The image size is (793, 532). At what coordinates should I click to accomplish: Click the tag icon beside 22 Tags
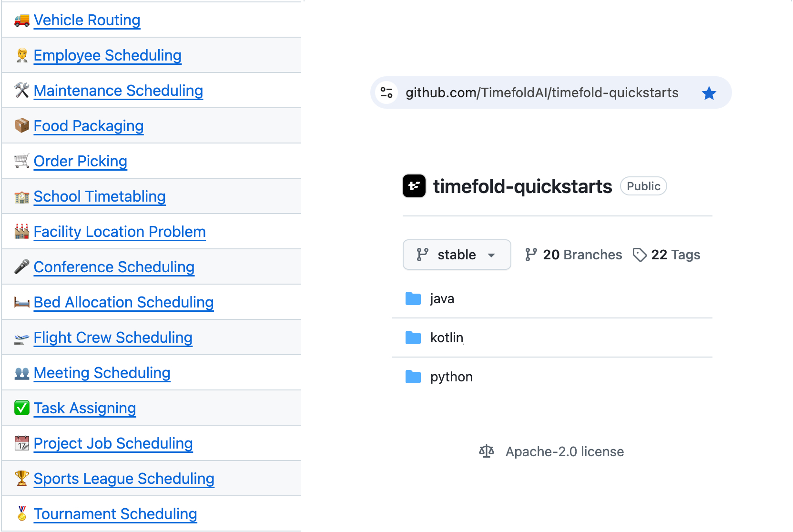pyautogui.click(x=640, y=255)
